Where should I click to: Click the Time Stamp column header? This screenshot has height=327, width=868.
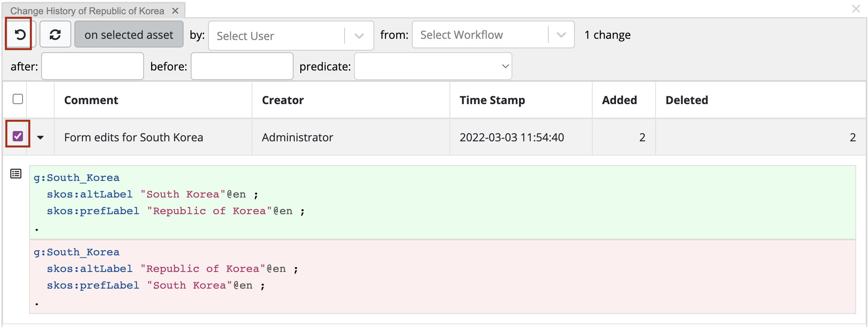492,100
